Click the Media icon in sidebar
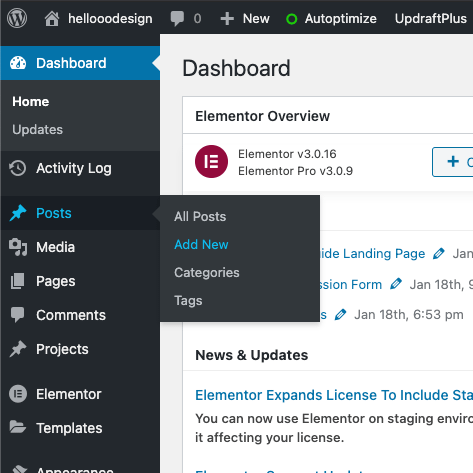Screen dimensions: 473x473 point(18,247)
